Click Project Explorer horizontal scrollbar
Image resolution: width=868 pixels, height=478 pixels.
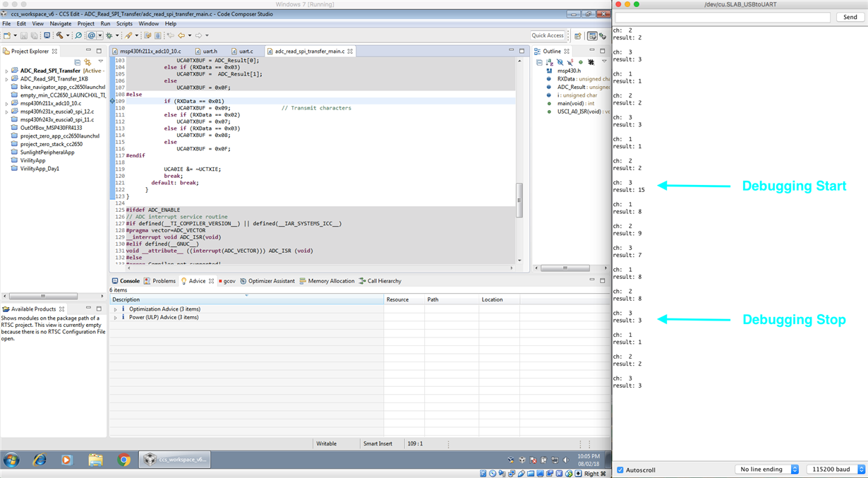pos(42,297)
